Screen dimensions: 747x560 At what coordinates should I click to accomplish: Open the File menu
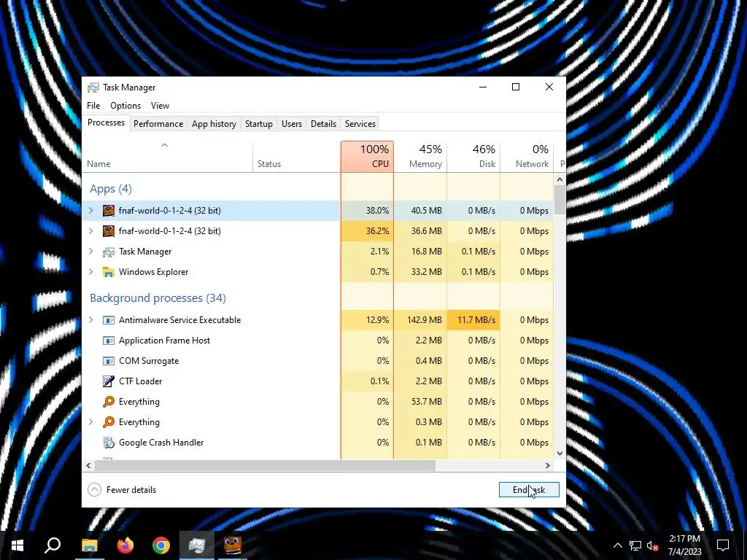pos(93,106)
